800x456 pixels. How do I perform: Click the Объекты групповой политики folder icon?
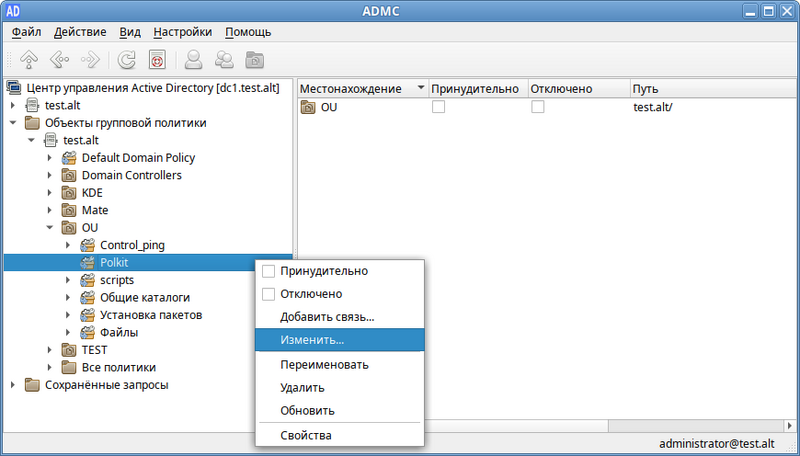click(x=32, y=123)
